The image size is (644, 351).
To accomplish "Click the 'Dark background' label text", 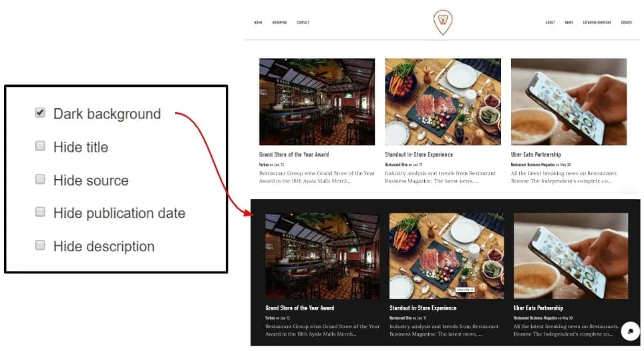I will pos(107,114).
